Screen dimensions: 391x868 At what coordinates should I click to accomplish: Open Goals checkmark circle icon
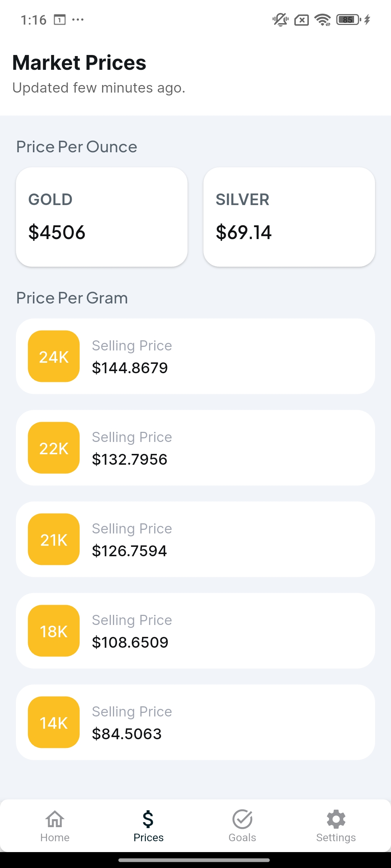(x=242, y=819)
